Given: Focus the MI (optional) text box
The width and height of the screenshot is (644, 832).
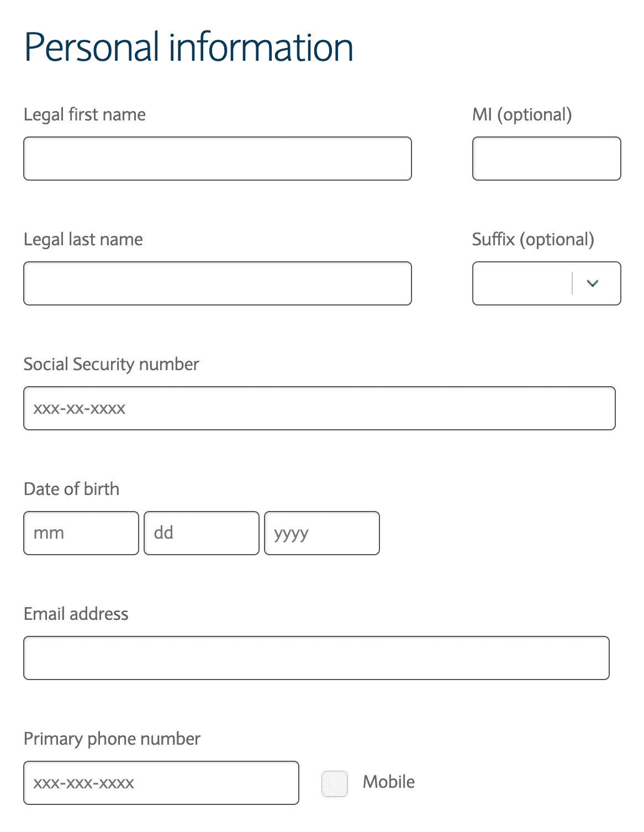Looking at the screenshot, I should pyautogui.click(x=546, y=159).
